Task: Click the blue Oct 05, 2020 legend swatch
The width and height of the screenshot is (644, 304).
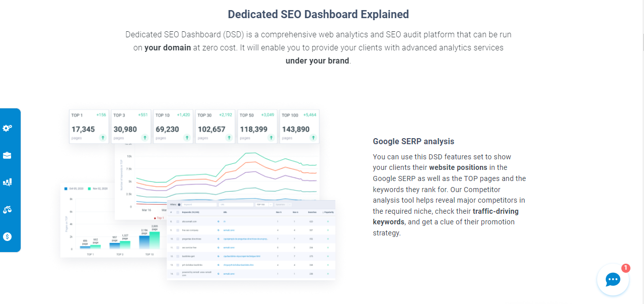Action: [65, 189]
